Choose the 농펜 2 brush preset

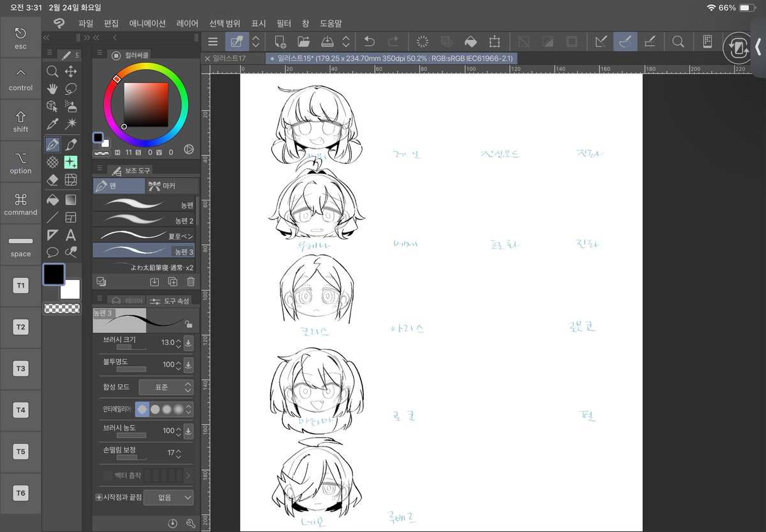144,219
